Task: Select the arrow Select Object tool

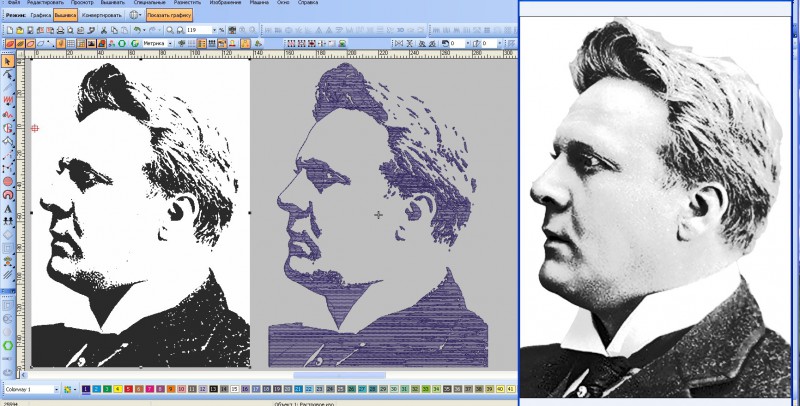Action: click(8, 62)
